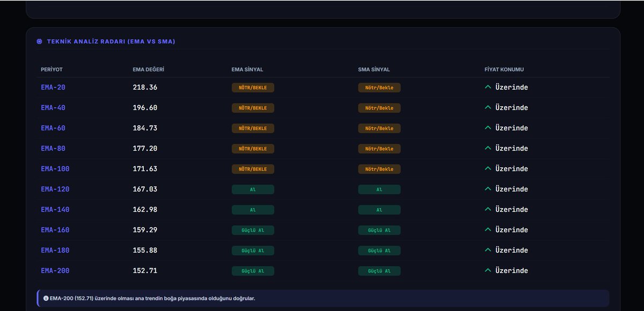
Task: Select the EMA-180 period label
Action: point(55,250)
